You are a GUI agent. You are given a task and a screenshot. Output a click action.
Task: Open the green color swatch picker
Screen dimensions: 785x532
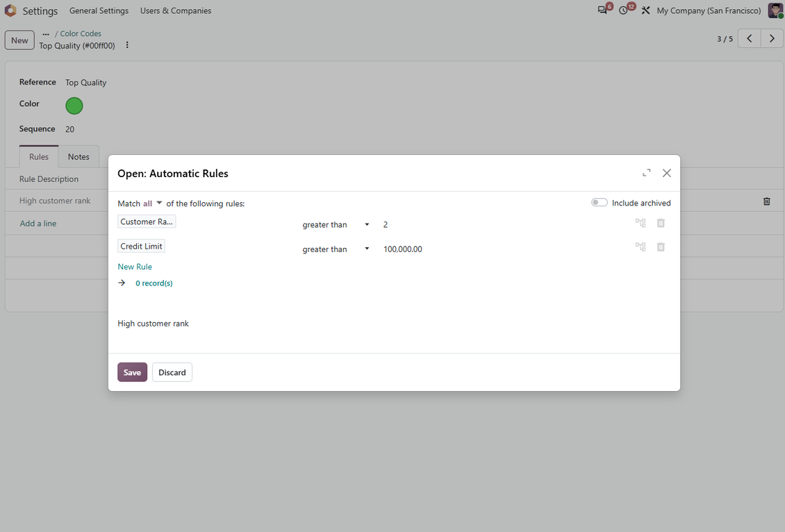coord(74,106)
